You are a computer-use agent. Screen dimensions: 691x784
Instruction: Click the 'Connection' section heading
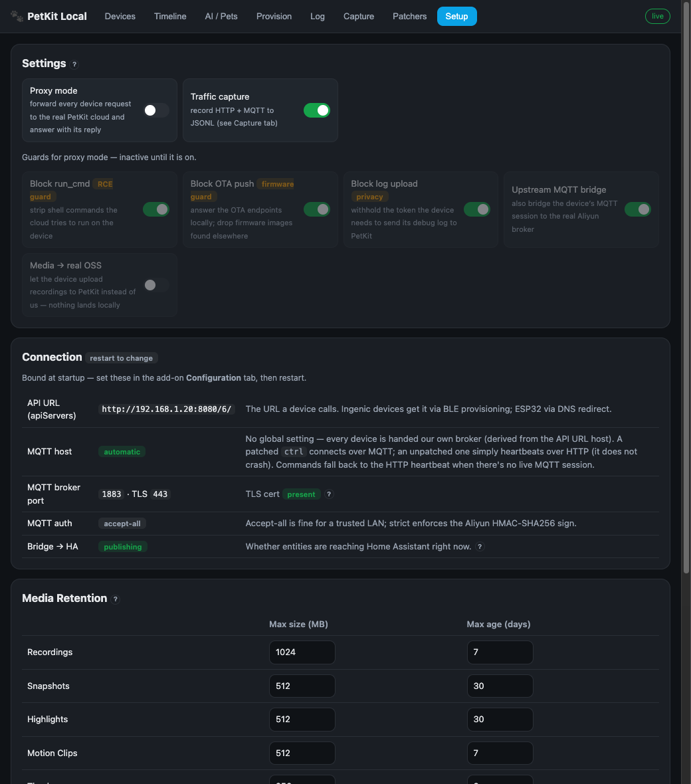(x=52, y=357)
